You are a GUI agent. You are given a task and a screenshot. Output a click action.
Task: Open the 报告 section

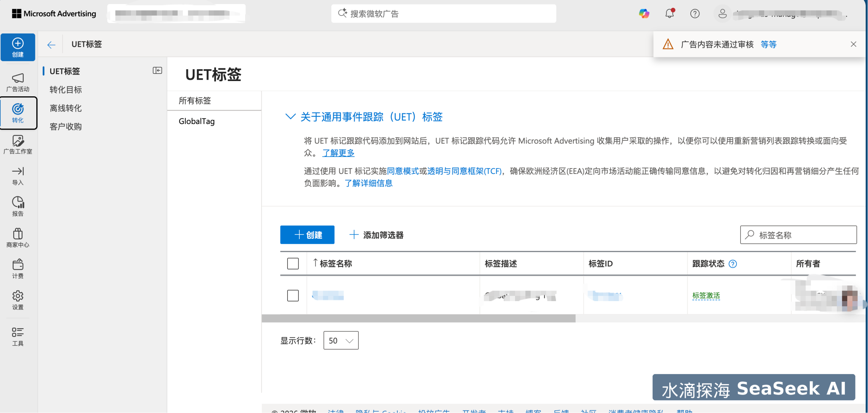pos(18,205)
